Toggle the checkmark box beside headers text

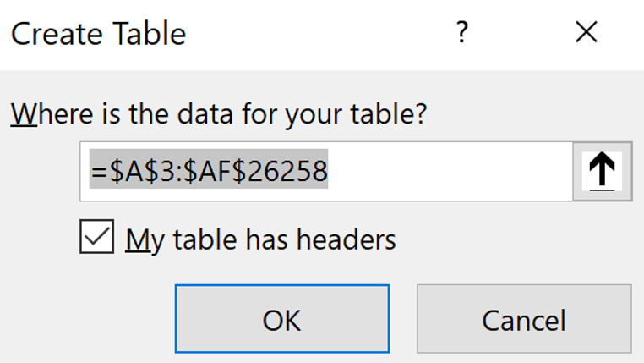tap(97, 236)
